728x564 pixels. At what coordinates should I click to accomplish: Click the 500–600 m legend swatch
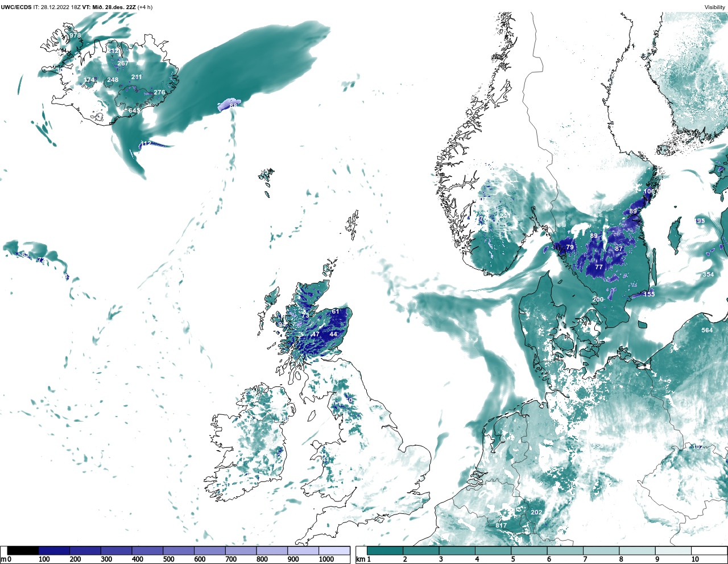(179, 550)
